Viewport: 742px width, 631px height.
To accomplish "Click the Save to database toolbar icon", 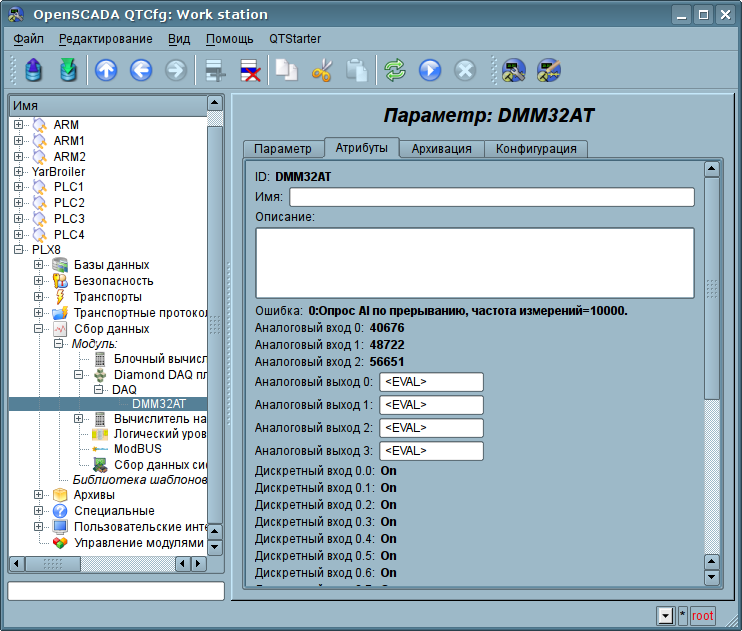I will coord(68,70).
